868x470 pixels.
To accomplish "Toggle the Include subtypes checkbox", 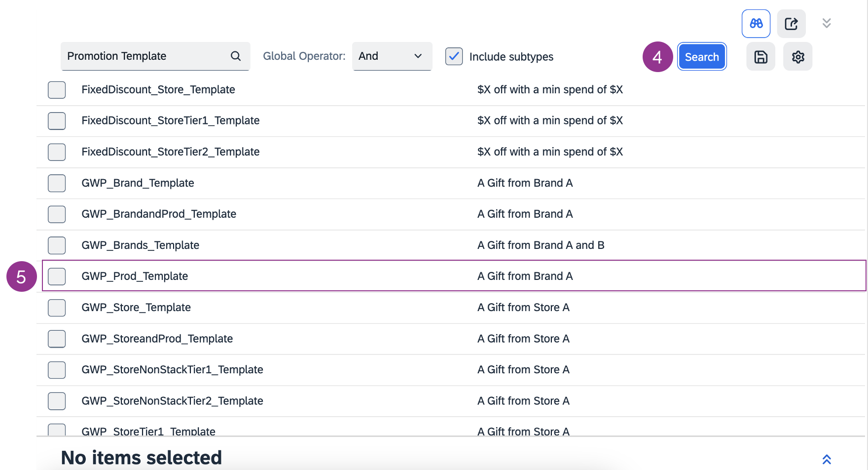I will tap(454, 56).
